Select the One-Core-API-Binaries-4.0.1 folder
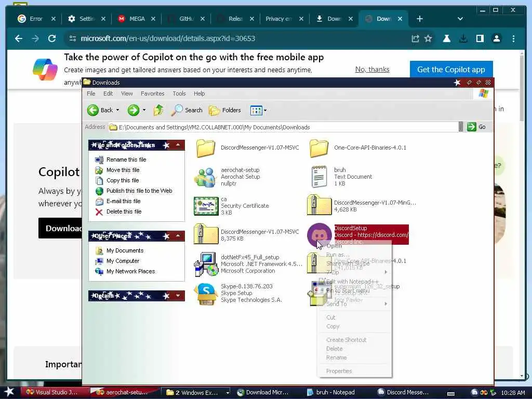 [x=319, y=148]
